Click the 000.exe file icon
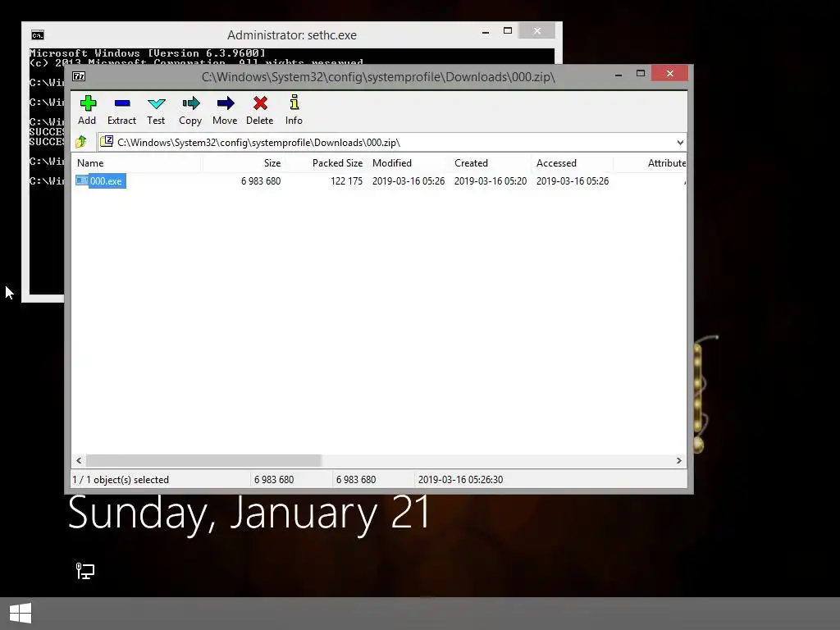 81,181
